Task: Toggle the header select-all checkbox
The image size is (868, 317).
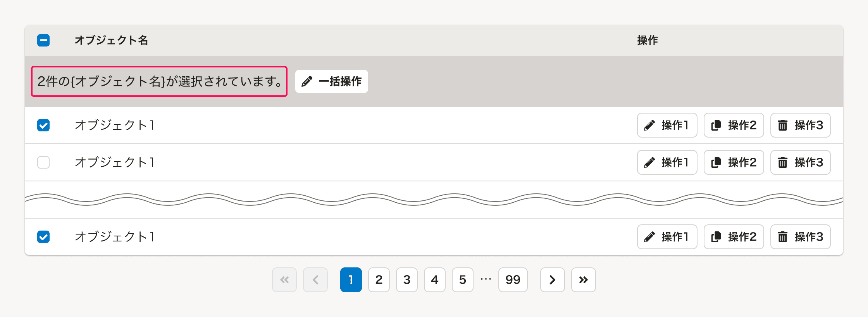Action: tap(43, 40)
